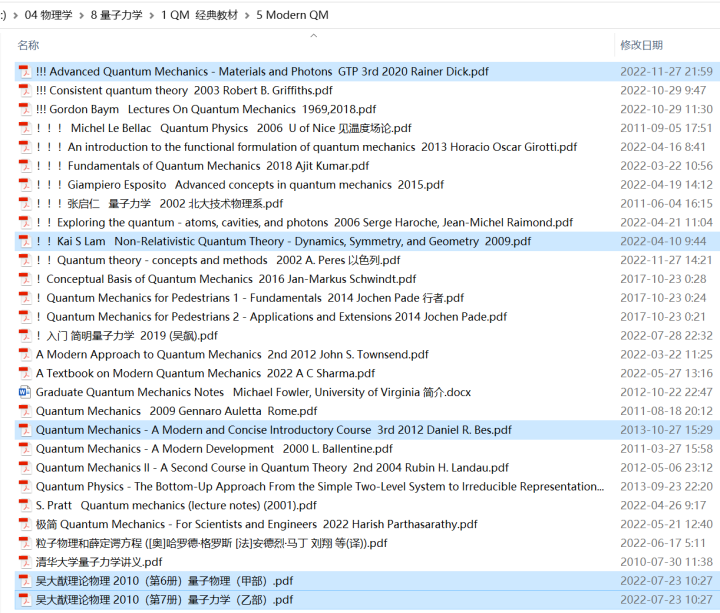This screenshot has height=613, width=720.
Task: Click PDF icon of 入门 简明量子力学 file
Action: (x=24, y=335)
